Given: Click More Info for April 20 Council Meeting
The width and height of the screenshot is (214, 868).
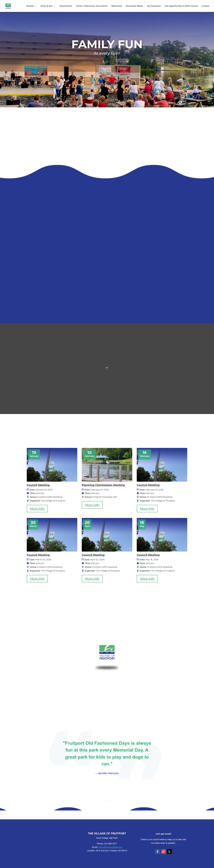Looking at the screenshot, I should 92,579.
